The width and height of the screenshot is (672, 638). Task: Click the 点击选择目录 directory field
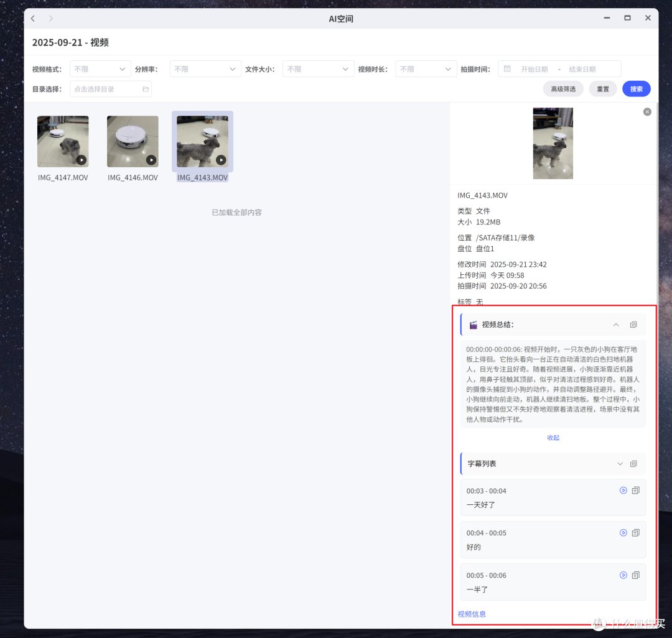[111, 89]
